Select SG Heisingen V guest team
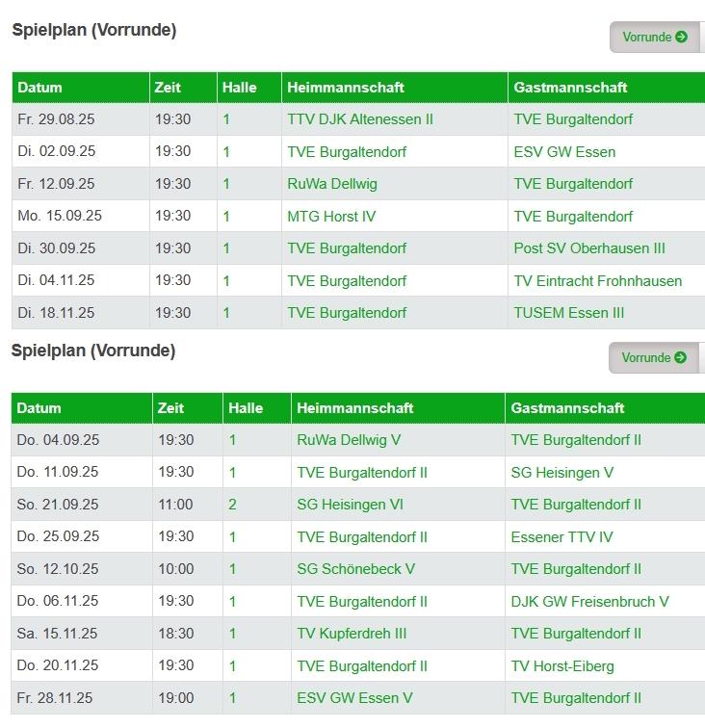The height and width of the screenshot is (728, 705). click(562, 473)
